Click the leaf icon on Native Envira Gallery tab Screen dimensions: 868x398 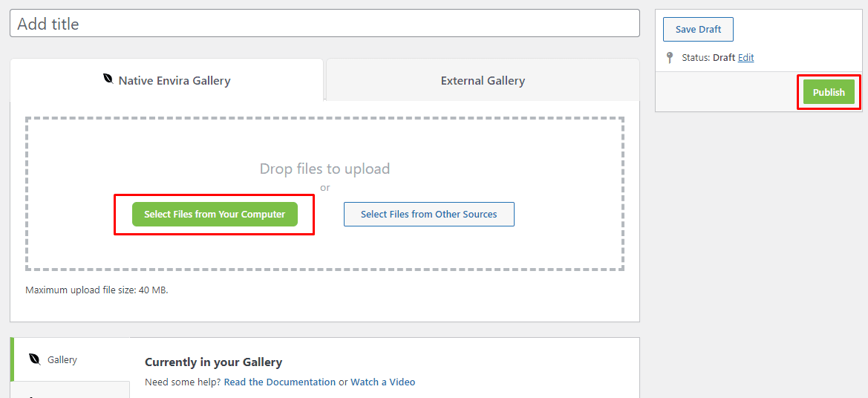coord(108,79)
